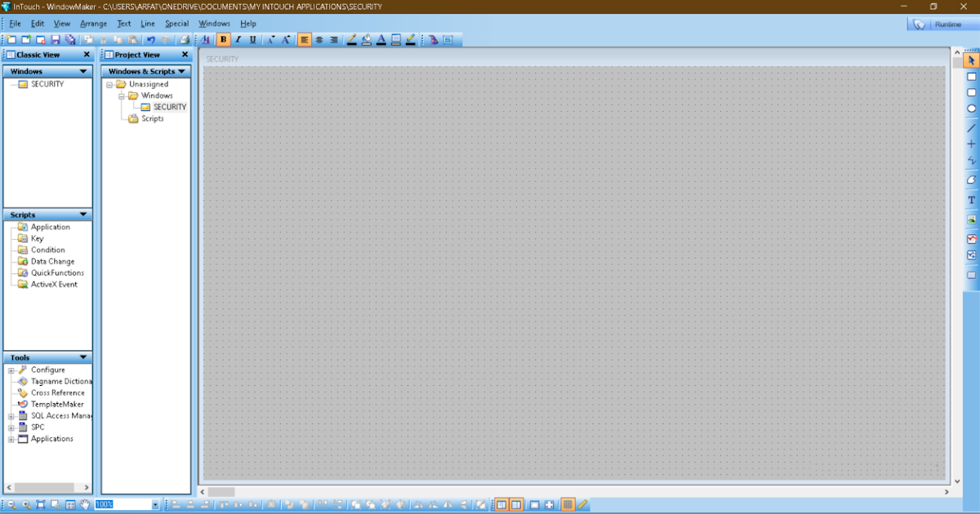The width and height of the screenshot is (980, 514).
Task: Select the SECURITY window in Project View
Action: click(x=168, y=107)
